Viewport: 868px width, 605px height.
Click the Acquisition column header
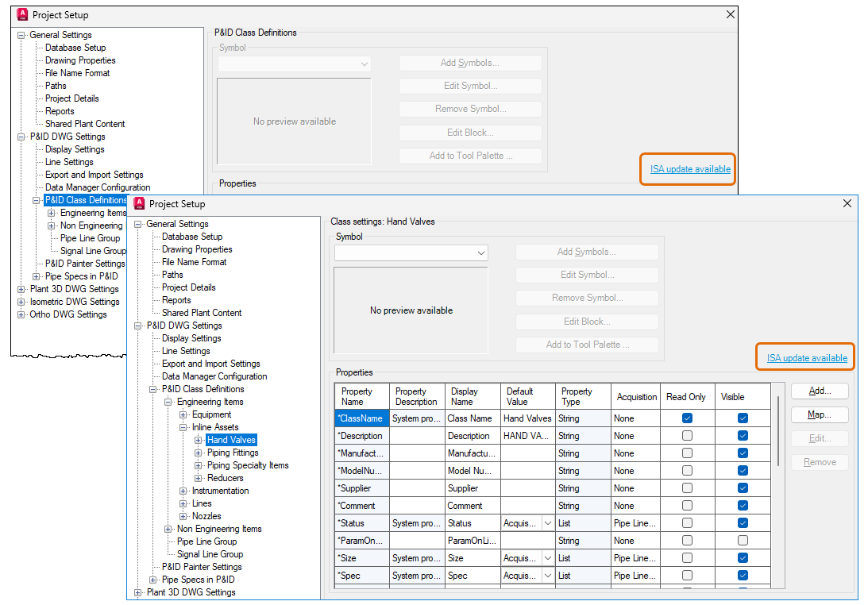click(635, 396)
